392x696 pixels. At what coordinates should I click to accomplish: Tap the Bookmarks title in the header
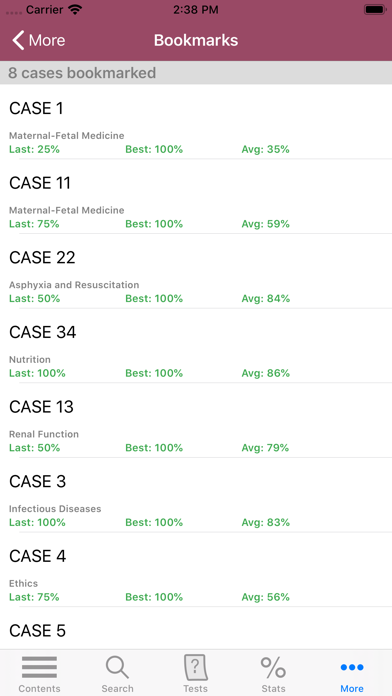tap(196, 40)
